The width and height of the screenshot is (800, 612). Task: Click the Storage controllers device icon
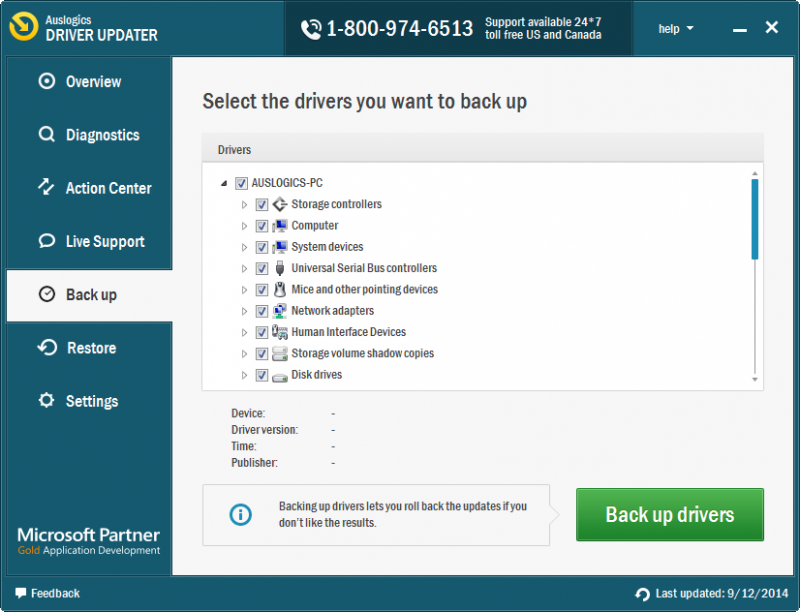coord(280,204)
